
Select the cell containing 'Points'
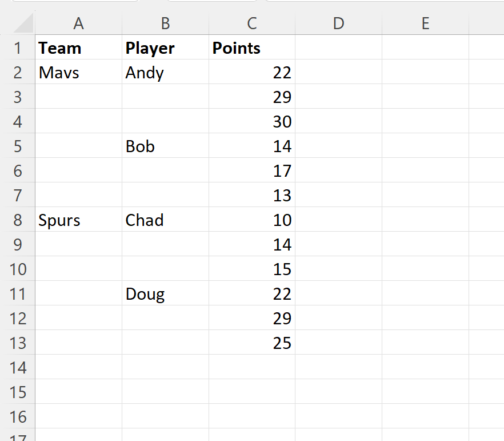point(251,48)
